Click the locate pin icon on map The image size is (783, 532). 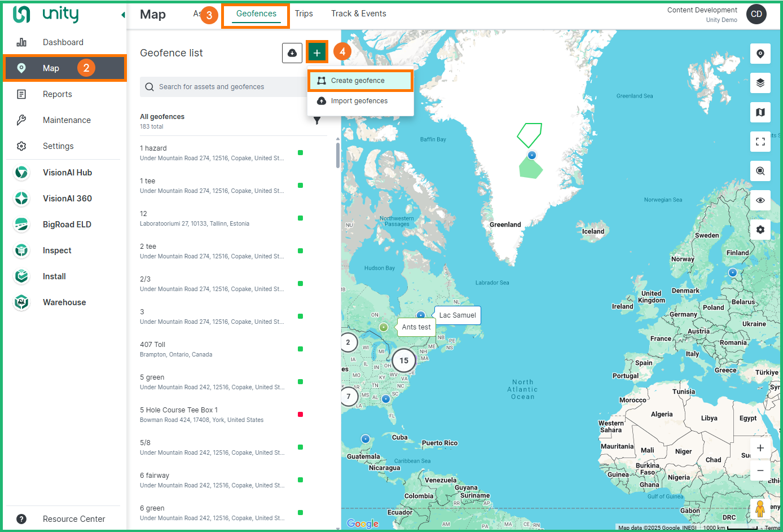pyautogui.click(x=760, y=54)
